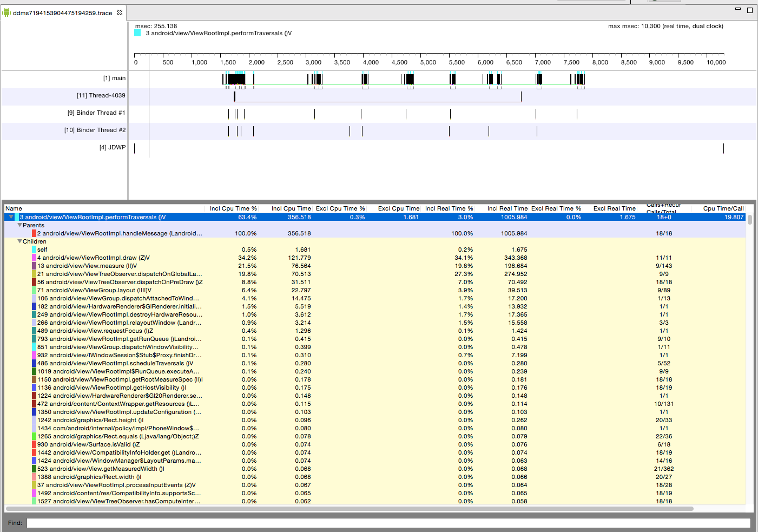Select the ViewRootImpl.draw method row
Screen dimensions: 758x532
pyautogui.click(x=93, y=258)
